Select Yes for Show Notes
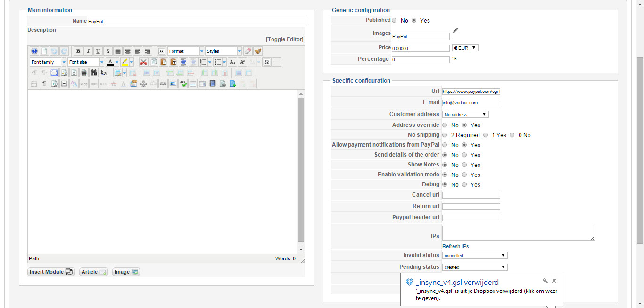The width and height of the screenshot is (644, 308). point(465,165)
